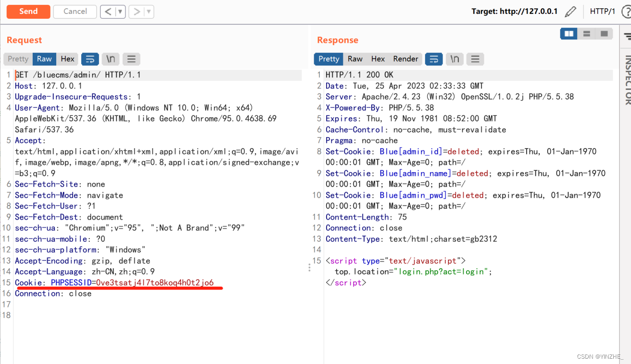Edit target with the pencil icon
Screen dimensions: 631x364
click(570, 12)
